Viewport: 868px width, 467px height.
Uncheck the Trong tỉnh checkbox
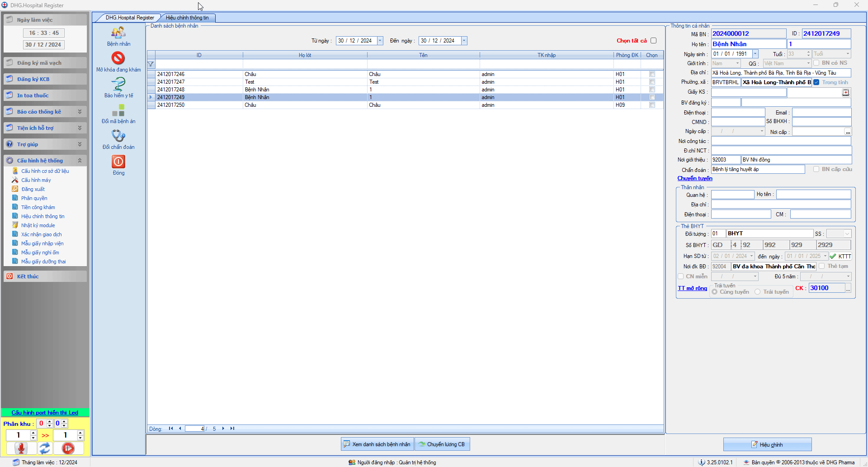click(816, 82)
